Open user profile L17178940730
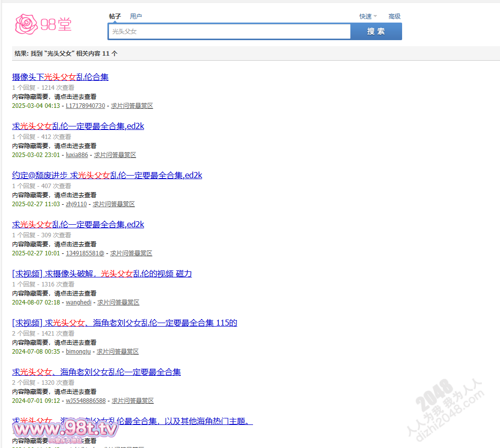500x448 pixels. pyautogui.click(x=85, y=106)
